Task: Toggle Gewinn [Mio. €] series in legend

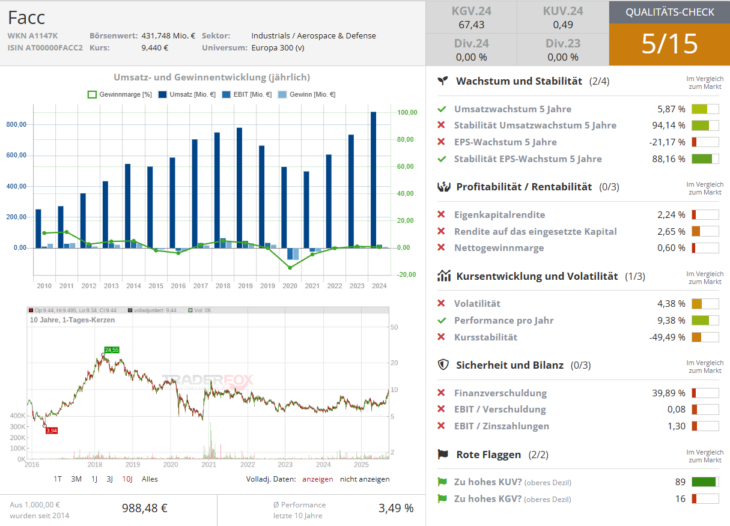Action: 306,94
